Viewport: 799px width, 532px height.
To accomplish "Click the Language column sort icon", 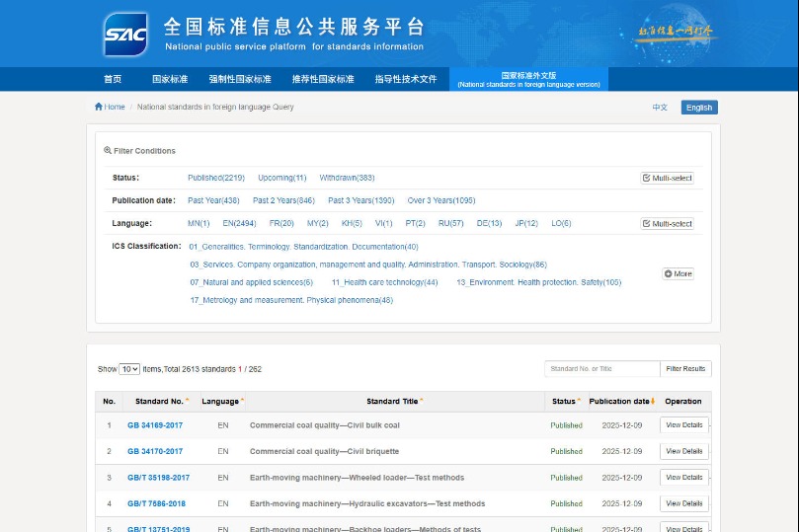I will click(243, 401).
